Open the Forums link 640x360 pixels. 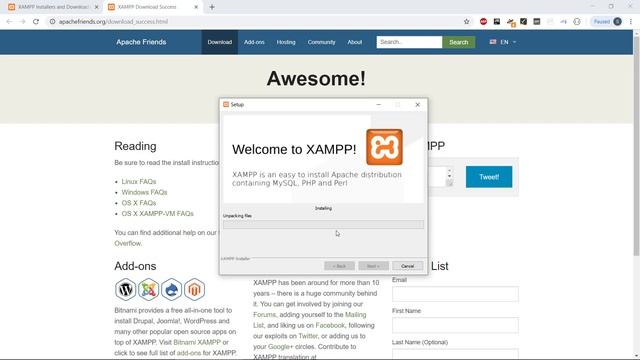coord(264,315)
